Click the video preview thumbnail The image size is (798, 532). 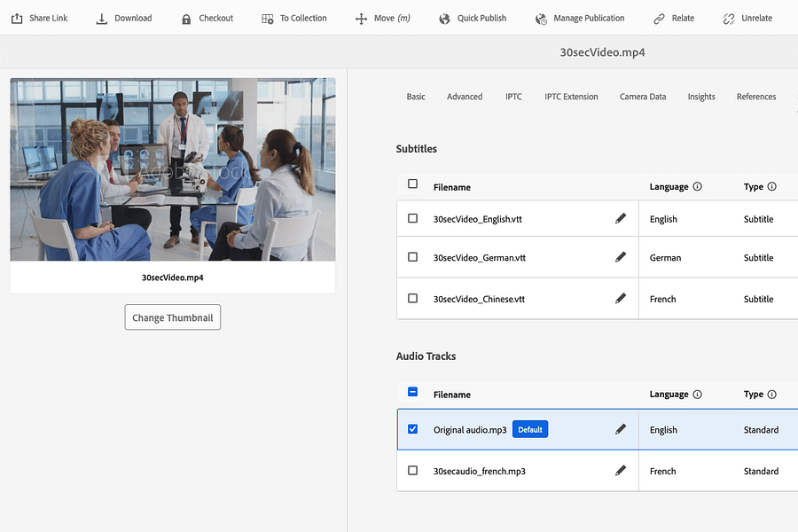pos(173,169)
